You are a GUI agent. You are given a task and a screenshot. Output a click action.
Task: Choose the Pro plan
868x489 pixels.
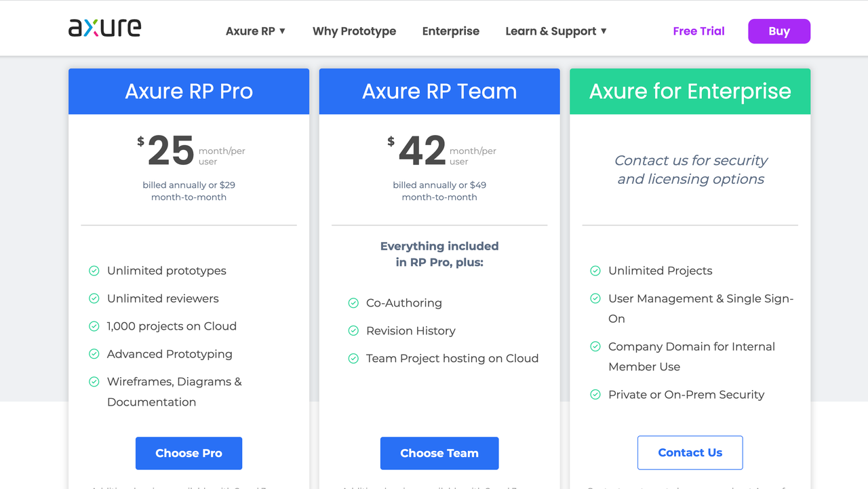[x=189, y=453]
